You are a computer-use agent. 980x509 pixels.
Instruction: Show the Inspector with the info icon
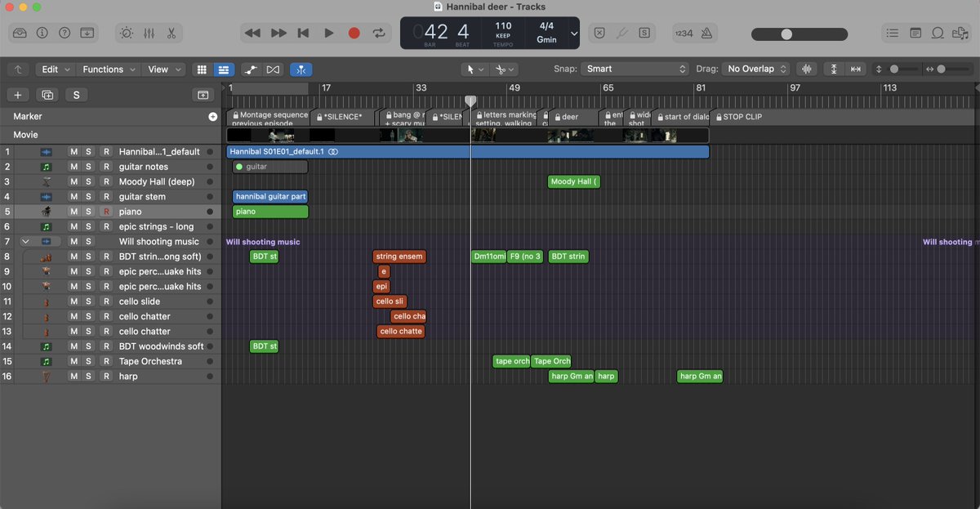pyautogui.click(x=42, y=33)
